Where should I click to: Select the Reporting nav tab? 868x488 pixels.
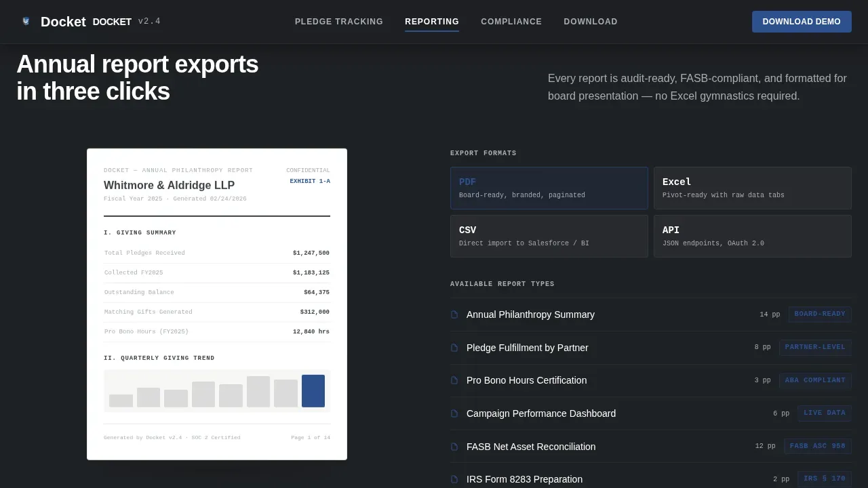click(432, 22)
